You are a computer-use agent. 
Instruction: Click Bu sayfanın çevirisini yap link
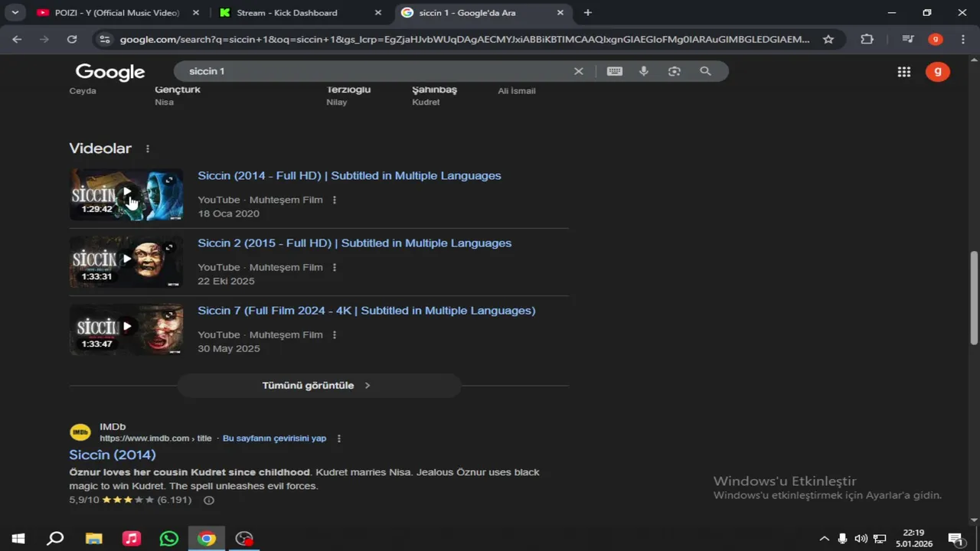pyautogui.click(x=274, y=439)
